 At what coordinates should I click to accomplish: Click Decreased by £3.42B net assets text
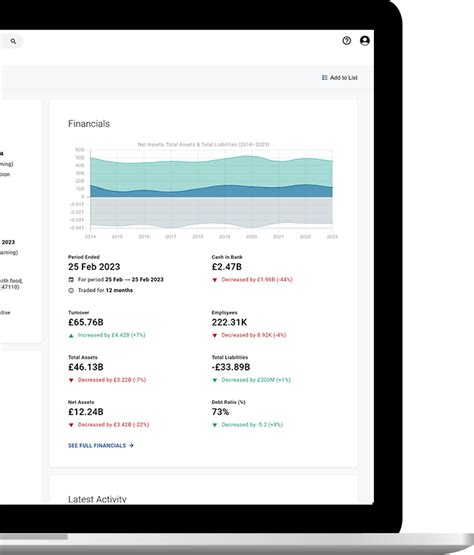[113, 425]
